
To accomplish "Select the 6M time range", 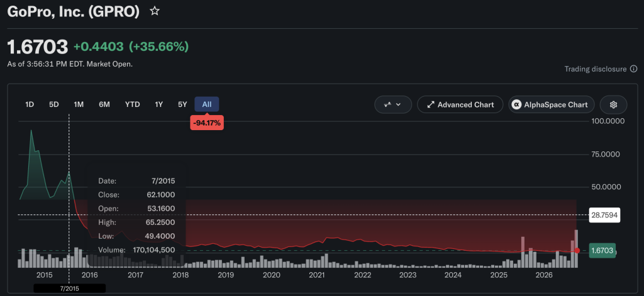I will click(104, 104).
